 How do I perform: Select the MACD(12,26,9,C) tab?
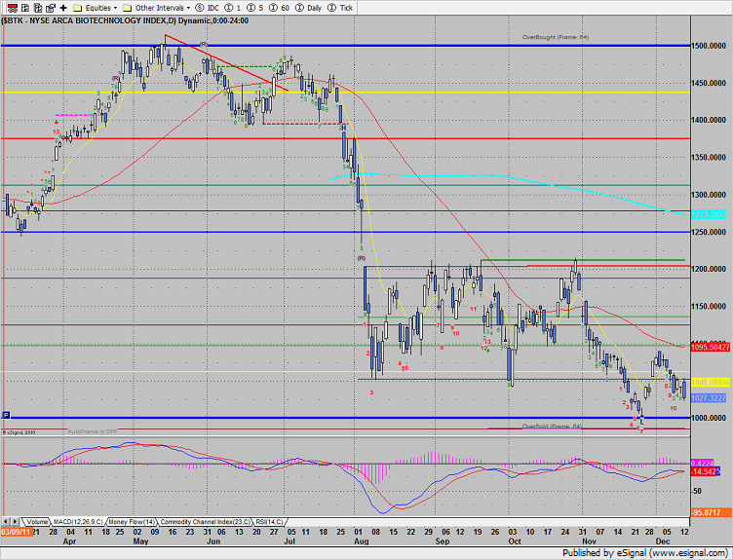click(78, 522)
